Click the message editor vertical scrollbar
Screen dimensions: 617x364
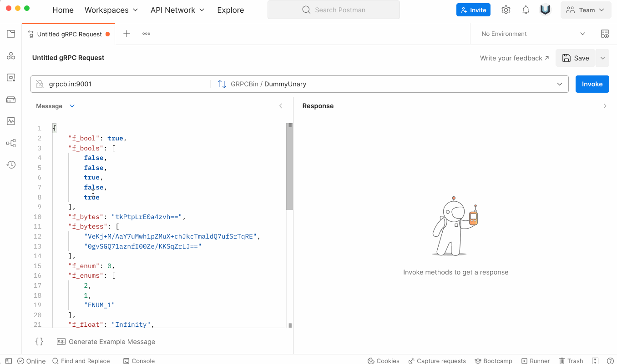pyautogui.click(x=289, y=167)
